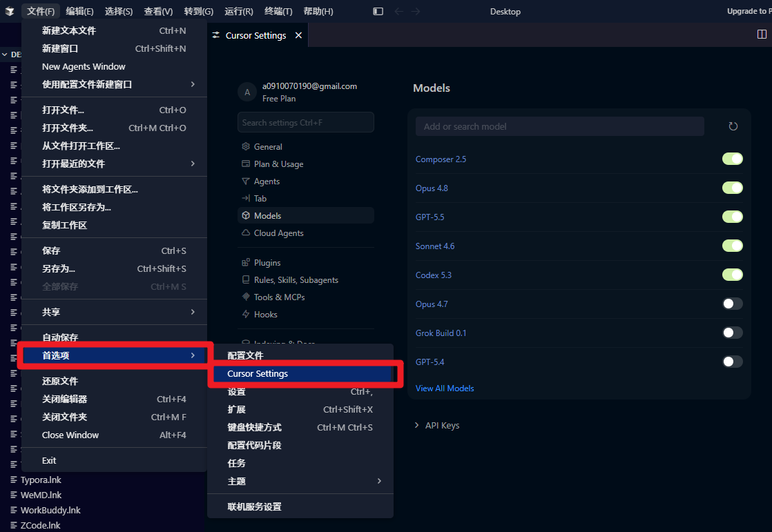
Task: Click the Tab arrow icon
Action: pos(246,198)
